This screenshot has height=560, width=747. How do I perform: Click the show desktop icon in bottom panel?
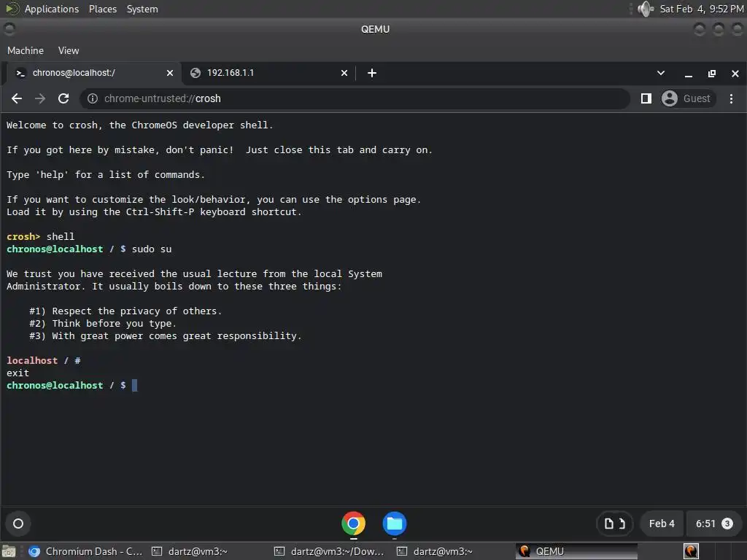[x=9, y=551]
